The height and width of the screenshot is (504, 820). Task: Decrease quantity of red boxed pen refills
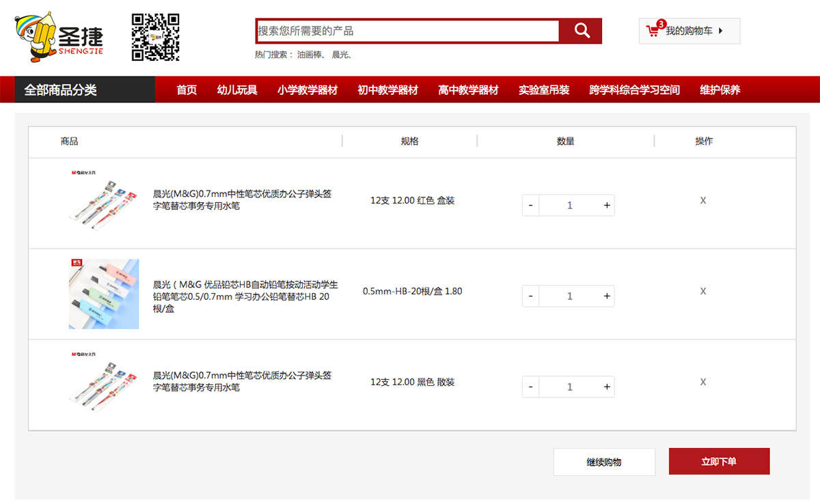531,206
